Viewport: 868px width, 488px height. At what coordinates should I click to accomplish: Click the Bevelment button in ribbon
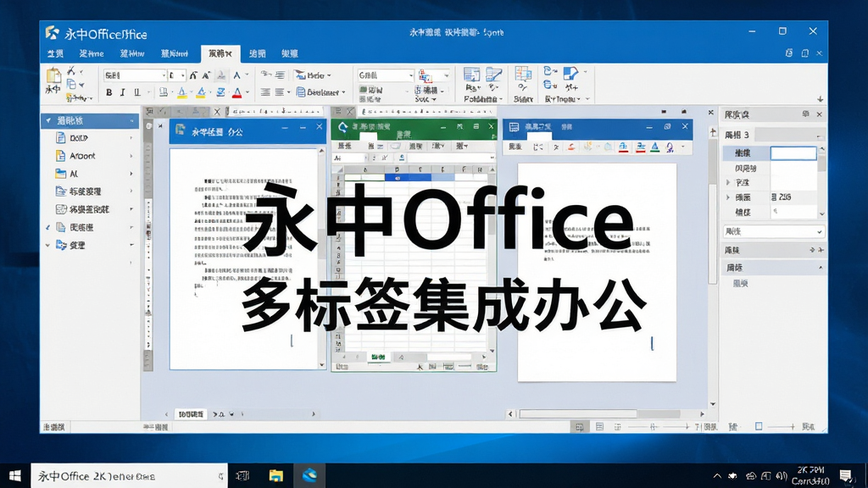point(321,92)
